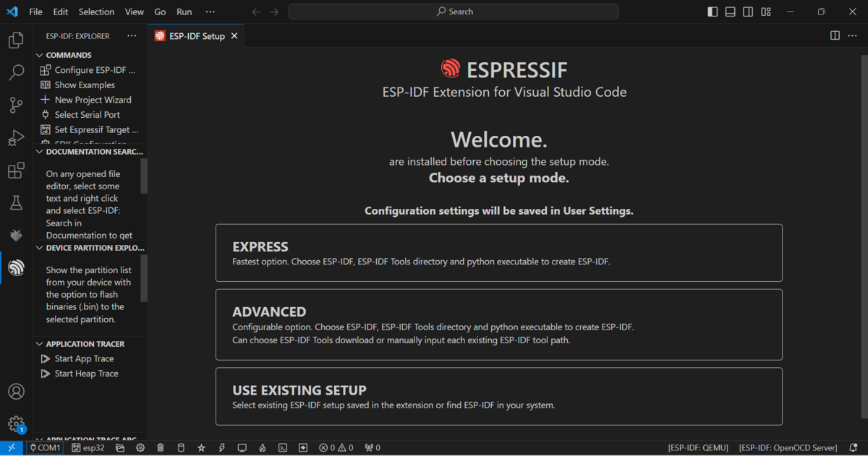Open the Run and Debug view
The height and width of the screenshot is (456, 868).
[16, 138]
